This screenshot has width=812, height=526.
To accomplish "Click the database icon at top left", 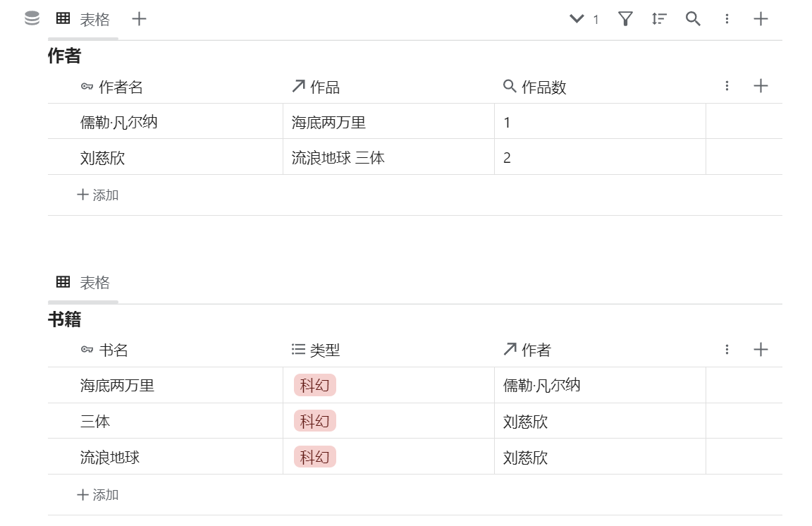I will click(x=32, y=19).
